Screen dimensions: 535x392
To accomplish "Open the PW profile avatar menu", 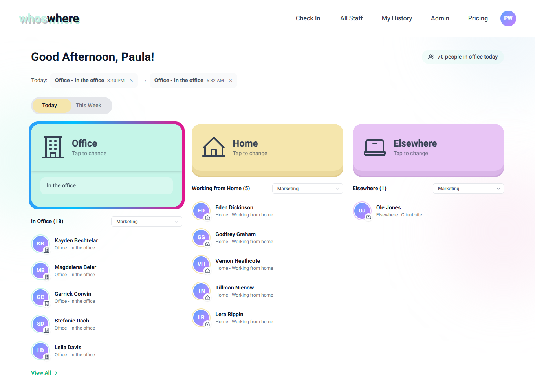I will pyautogui.click(x=508, y=18).
